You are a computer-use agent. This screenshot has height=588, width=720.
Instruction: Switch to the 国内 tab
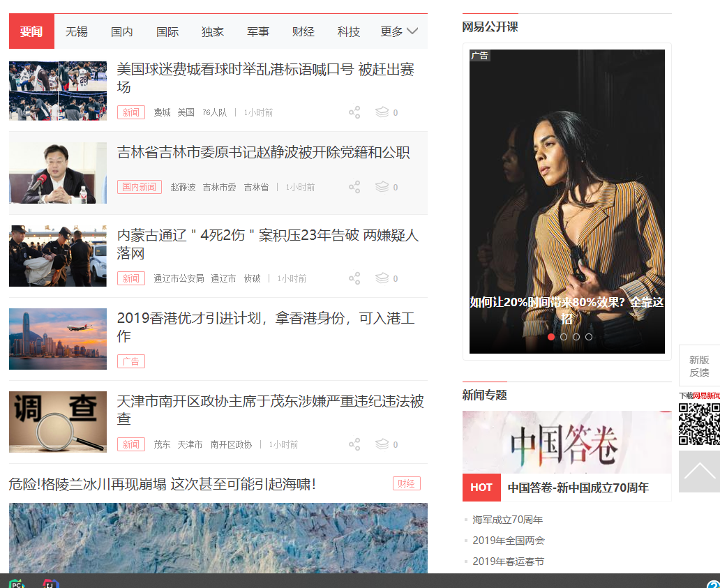pyautogui.click(x=122, y=31)
